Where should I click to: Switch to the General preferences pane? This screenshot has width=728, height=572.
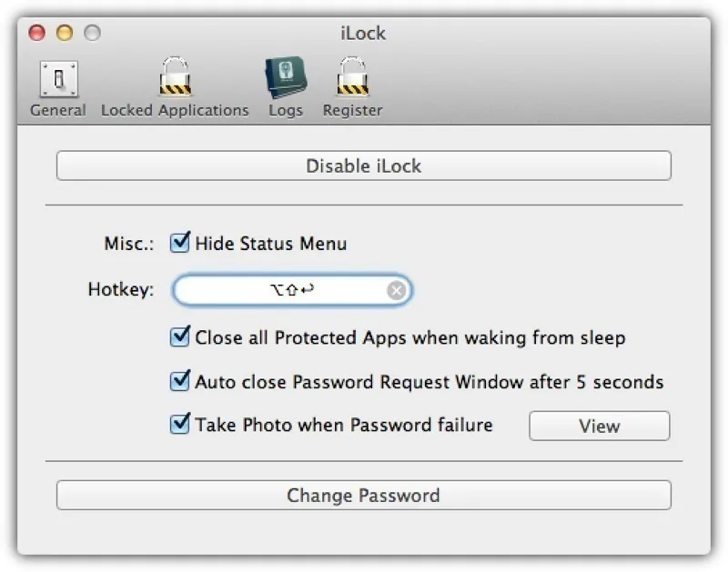57,86
